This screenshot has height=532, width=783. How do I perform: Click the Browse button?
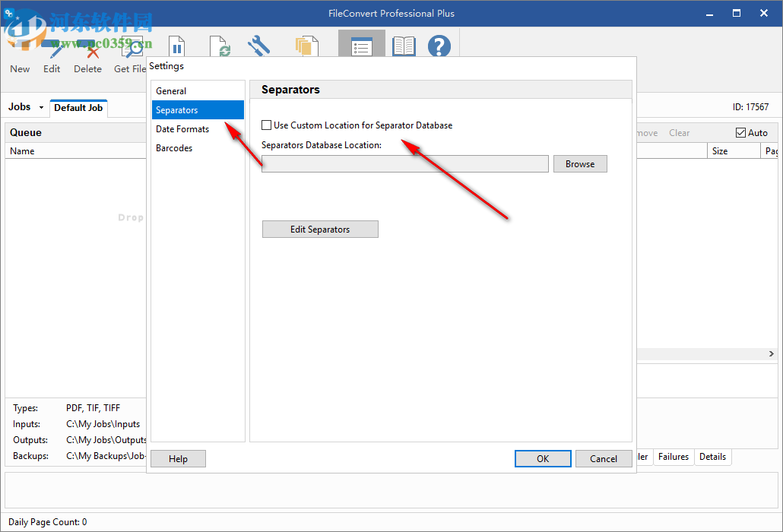point(580,163)
